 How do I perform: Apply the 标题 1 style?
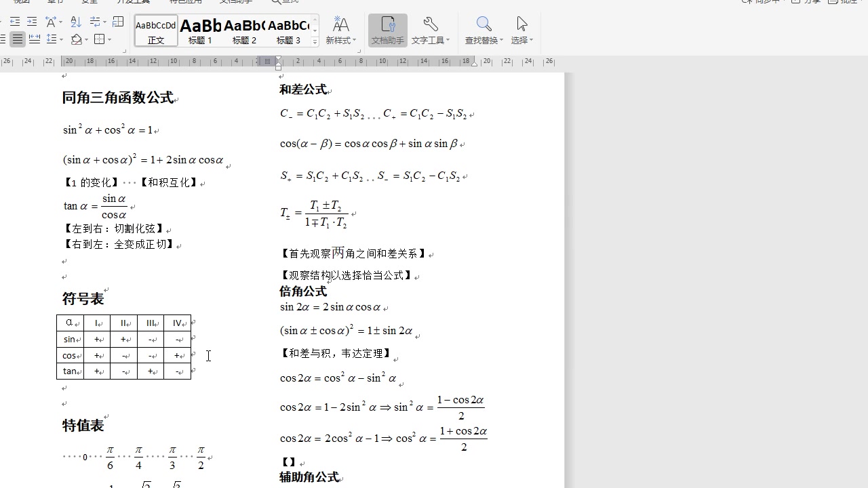click(x=200, y=31)
